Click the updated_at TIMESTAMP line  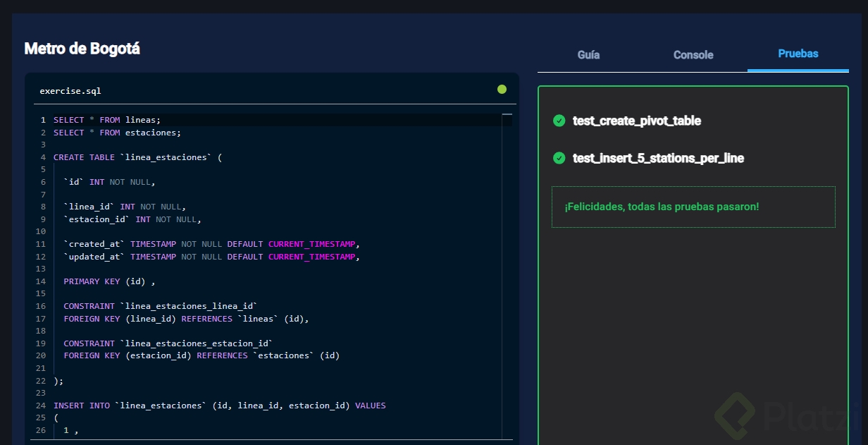point(212,257)
